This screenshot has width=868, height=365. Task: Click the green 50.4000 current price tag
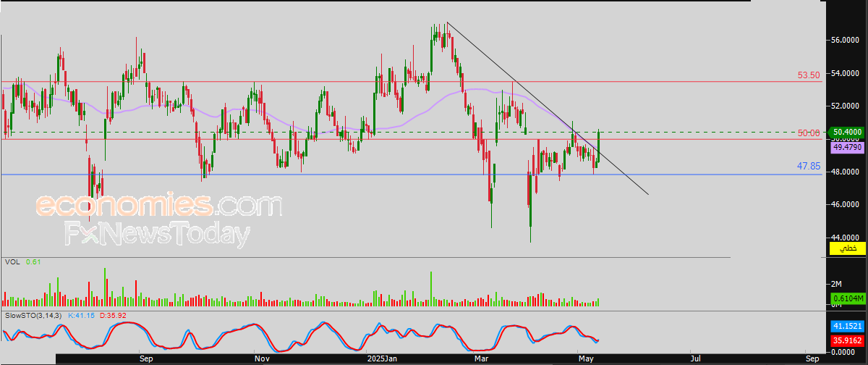(x=846, y=133)
